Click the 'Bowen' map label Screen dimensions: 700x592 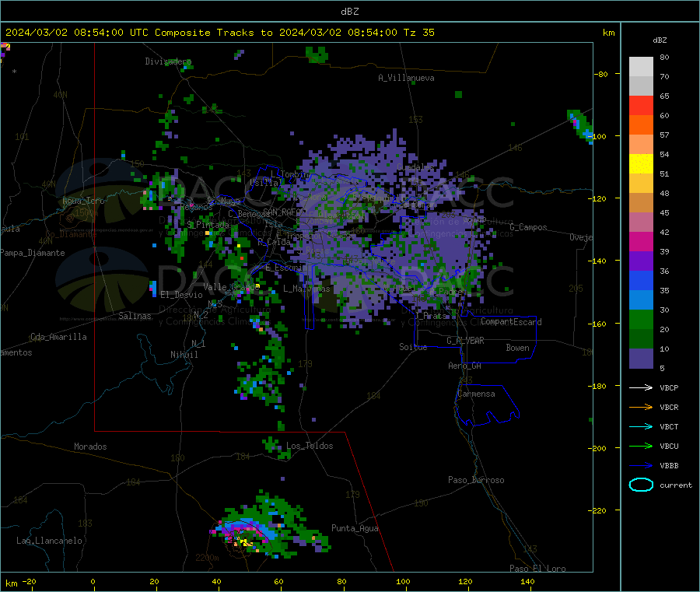[518, 348]
